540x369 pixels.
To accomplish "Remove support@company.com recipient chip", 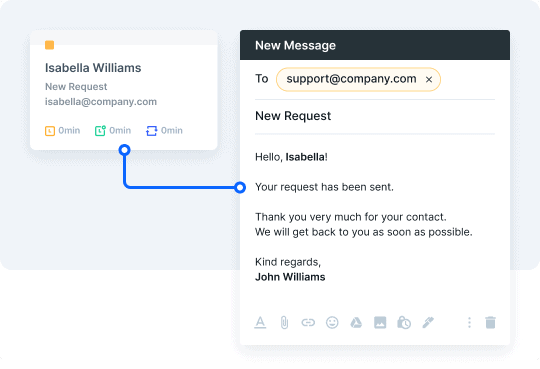I will coord(429,80).
